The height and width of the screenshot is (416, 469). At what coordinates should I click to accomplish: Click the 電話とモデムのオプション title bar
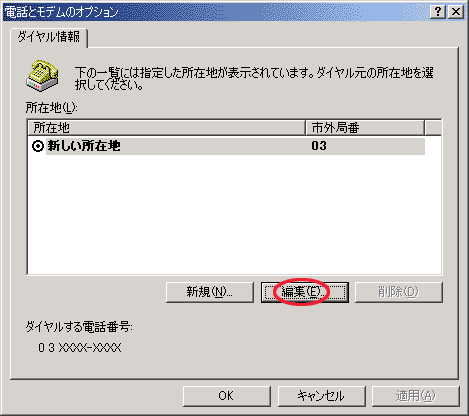click(x=217, y=12)
